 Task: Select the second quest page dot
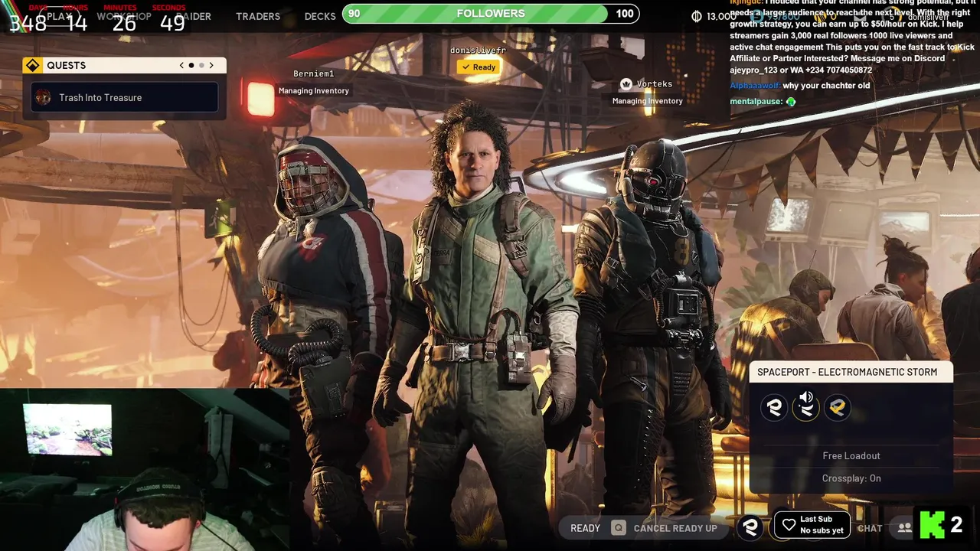point(201,65)
